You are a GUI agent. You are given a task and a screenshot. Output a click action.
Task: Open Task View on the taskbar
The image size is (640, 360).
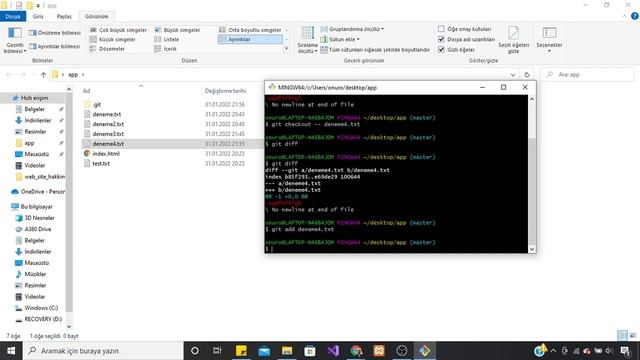[217, 351]
